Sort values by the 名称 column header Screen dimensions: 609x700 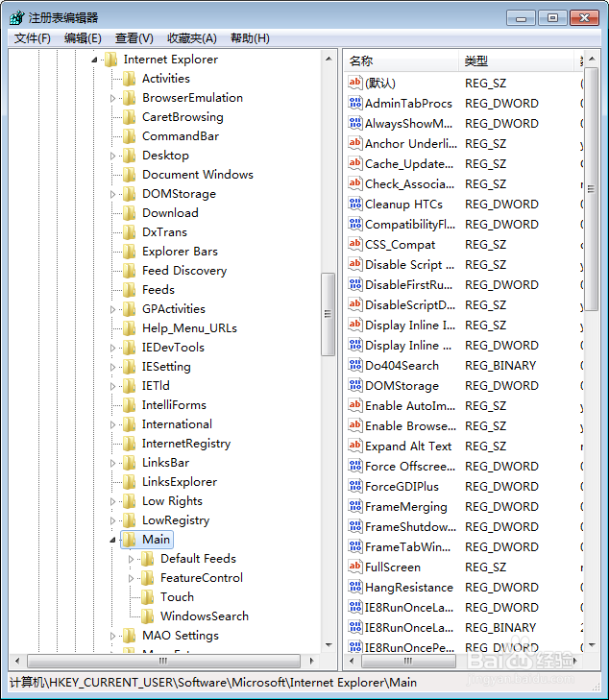pyautogui.click(x=402, y=60)
